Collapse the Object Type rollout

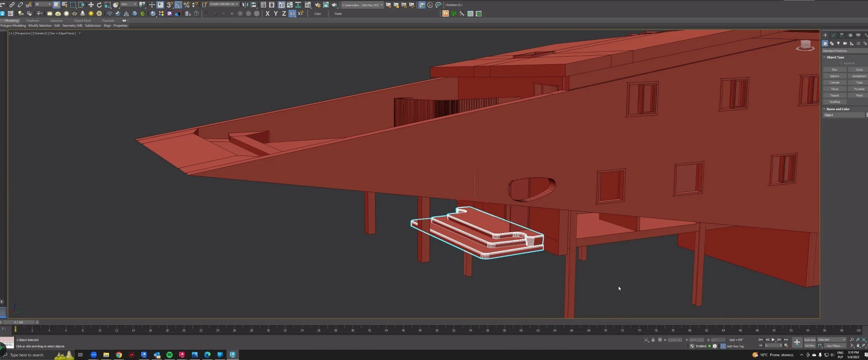point(835,57)
